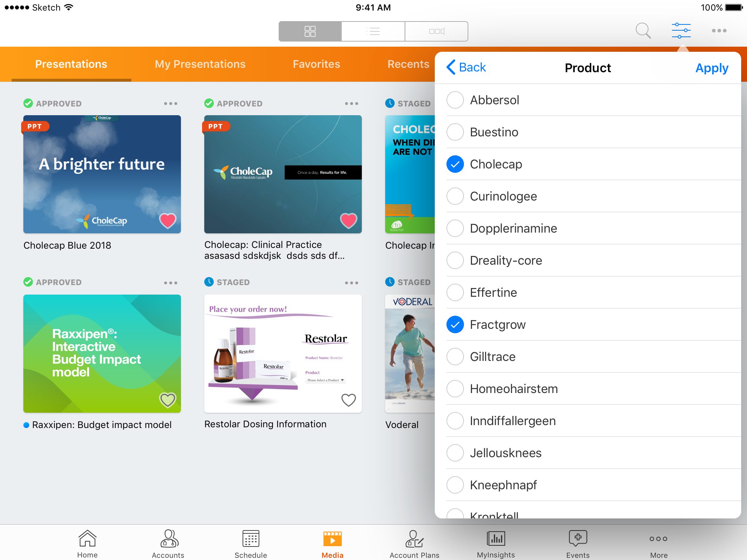Open the Favorites tab
747x560 pixels.
(316, 64)
